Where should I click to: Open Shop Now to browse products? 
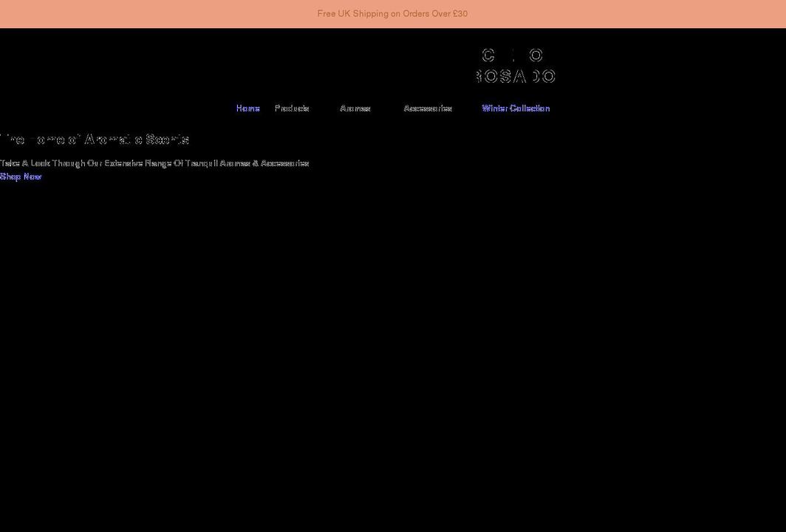click(21, 176)
